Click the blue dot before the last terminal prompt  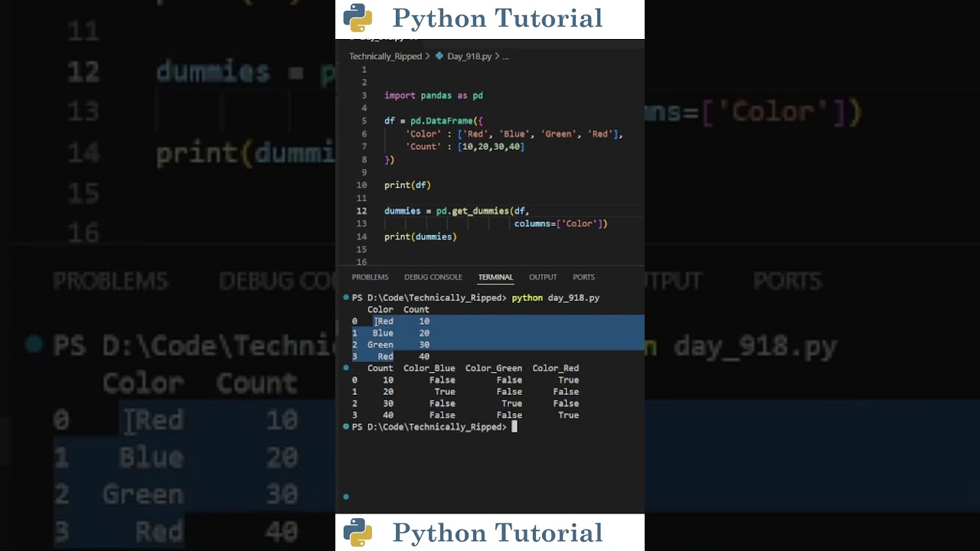[x=346, y=427]
